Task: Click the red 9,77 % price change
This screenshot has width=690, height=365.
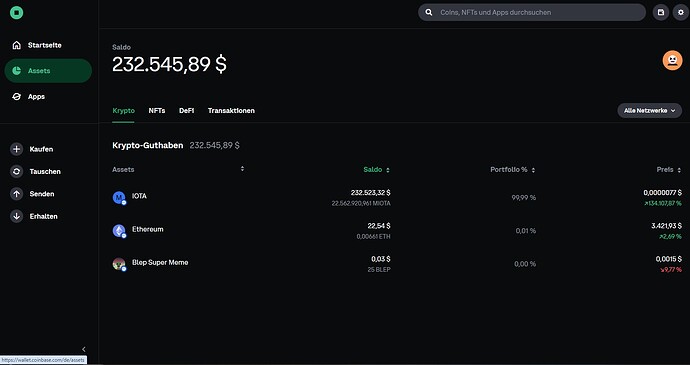Action: (670, 269)
